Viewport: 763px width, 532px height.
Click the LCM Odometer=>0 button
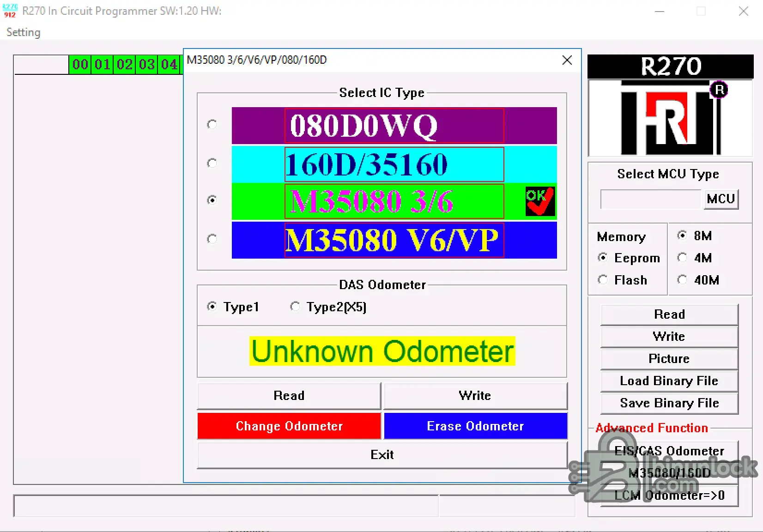tap(669, 496)
